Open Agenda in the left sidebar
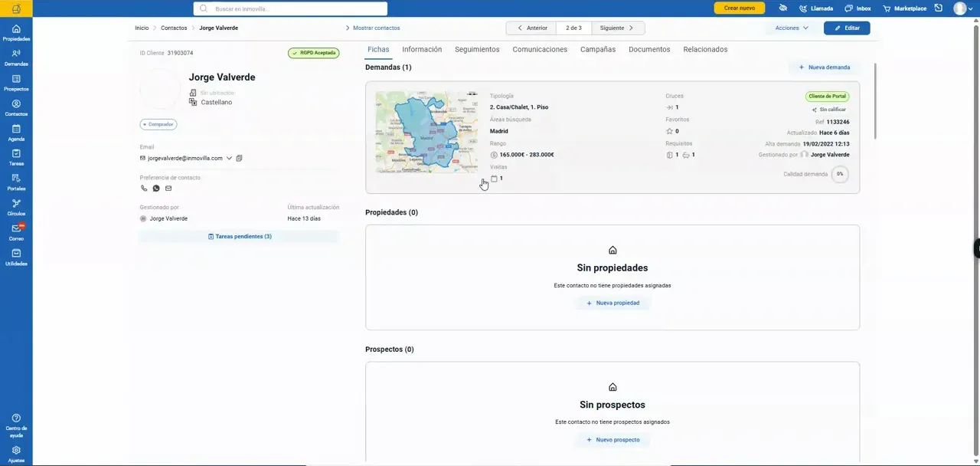The width and height of the screenshot is (980, 466). pos(16,133)
